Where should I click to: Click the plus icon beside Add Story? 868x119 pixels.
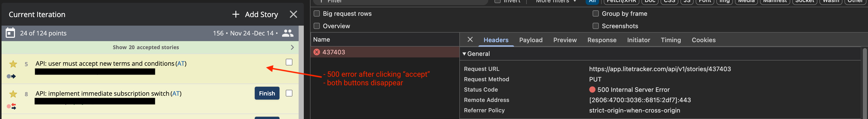click(236, 14)
